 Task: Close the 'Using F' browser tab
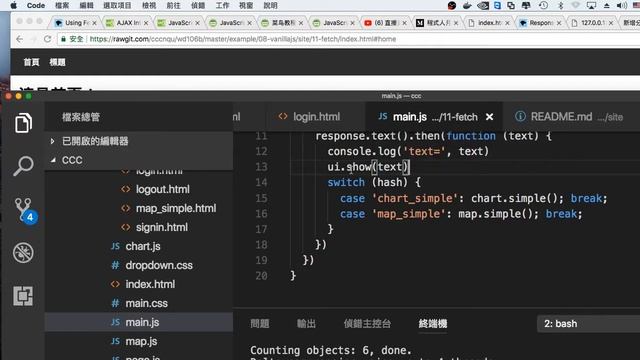click(94, 23)
